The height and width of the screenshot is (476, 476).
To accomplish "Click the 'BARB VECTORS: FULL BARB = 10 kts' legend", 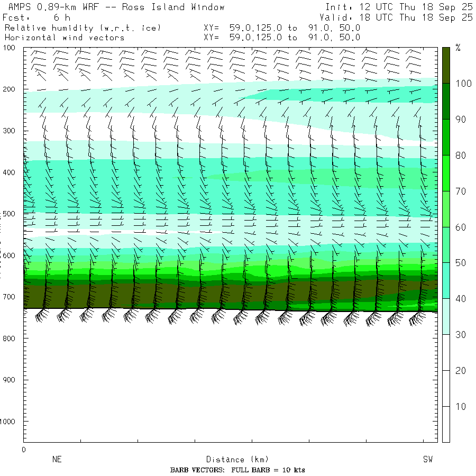I will pos(237,470).
